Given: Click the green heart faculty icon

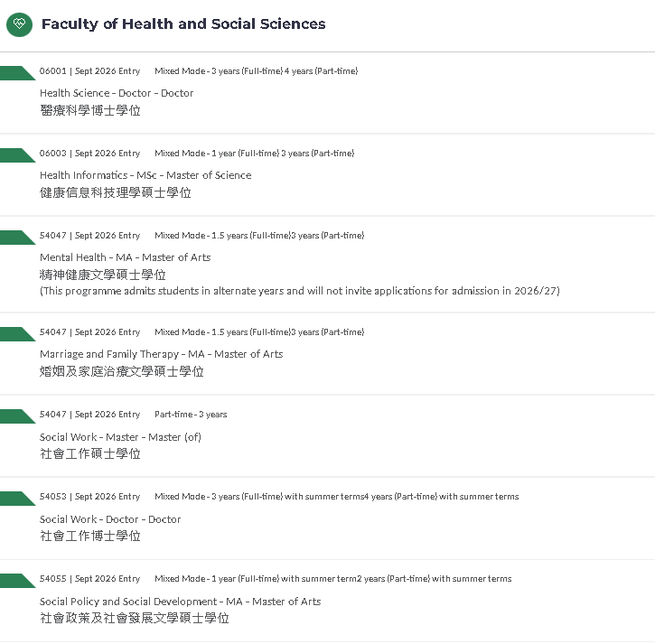Looking at the screenshot, I should pos(19,24).
